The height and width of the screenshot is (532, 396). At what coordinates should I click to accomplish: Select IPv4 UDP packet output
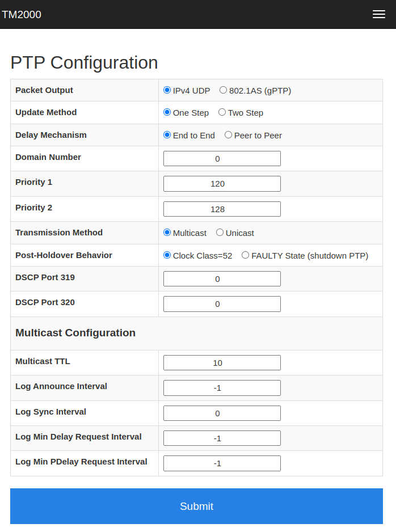167,90
